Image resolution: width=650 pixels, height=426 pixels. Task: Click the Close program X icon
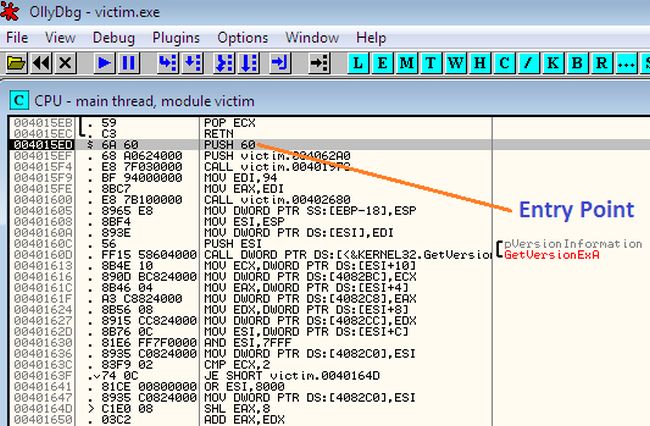(x=65, y=63)
